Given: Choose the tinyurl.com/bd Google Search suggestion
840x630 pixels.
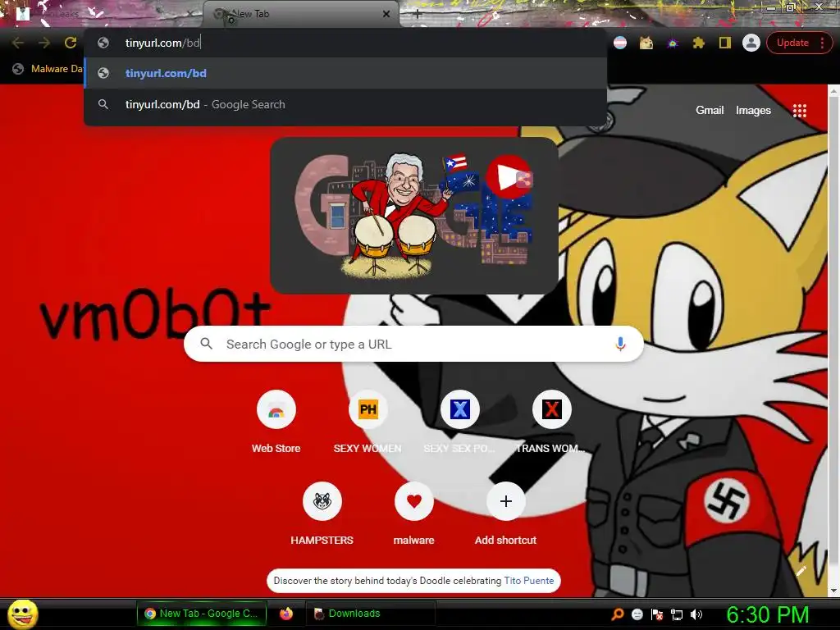Looking at the screenshot, I should pos(345,104).
